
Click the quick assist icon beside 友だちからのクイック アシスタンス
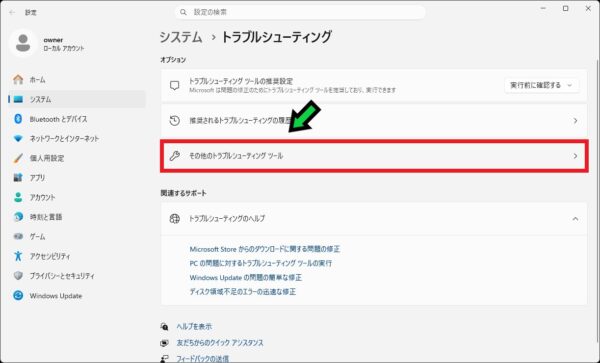tap(165, 343)
